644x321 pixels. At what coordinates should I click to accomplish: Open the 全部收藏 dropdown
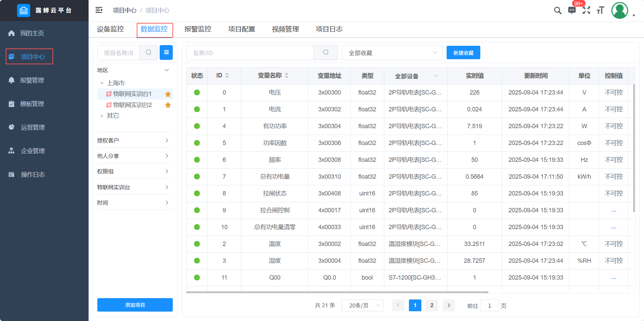tap(392, 53)
